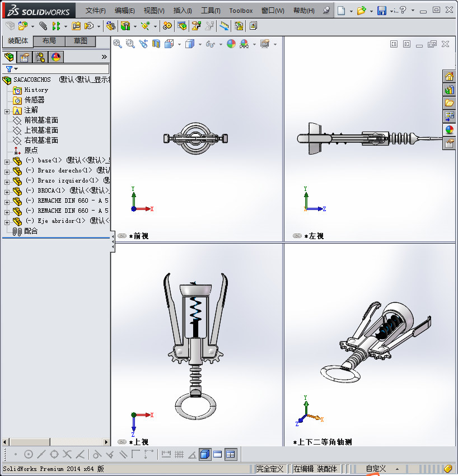This screenshot has height=476, width=458.
Task: Select the Measure tool in top toolbar
Action: [x=225, y=26]
